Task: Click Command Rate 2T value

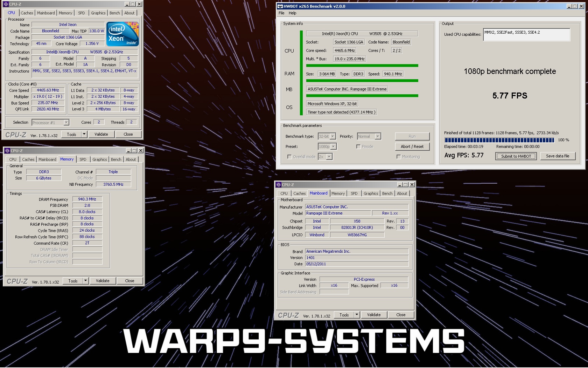Action: point(87,243)
